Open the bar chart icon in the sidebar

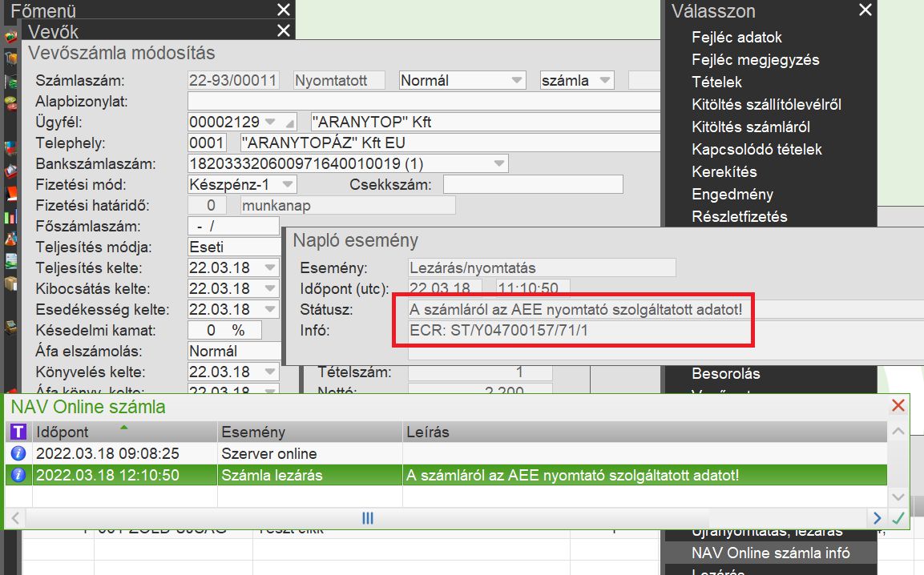coord(10,217)
